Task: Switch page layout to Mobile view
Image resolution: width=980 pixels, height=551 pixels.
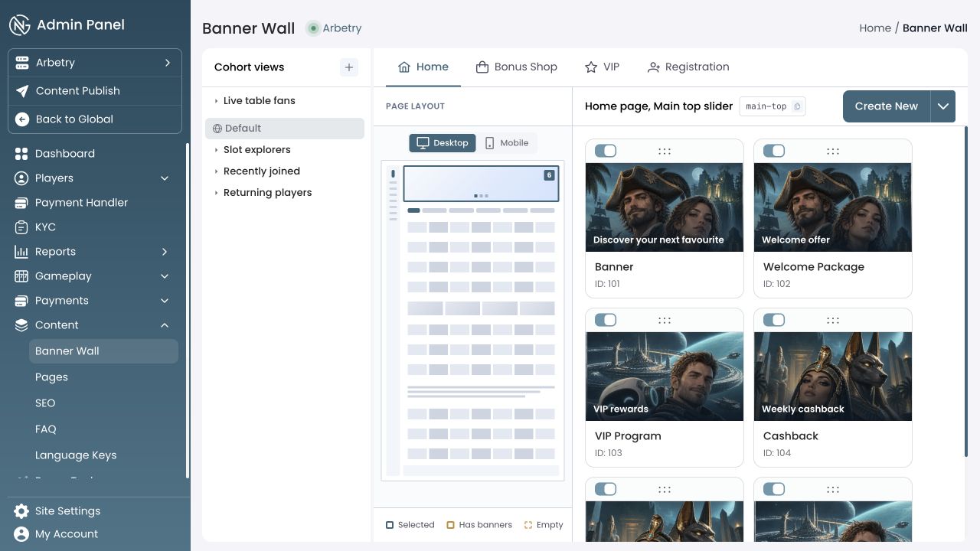Action: pyautogui.click(x=507, y=143)
